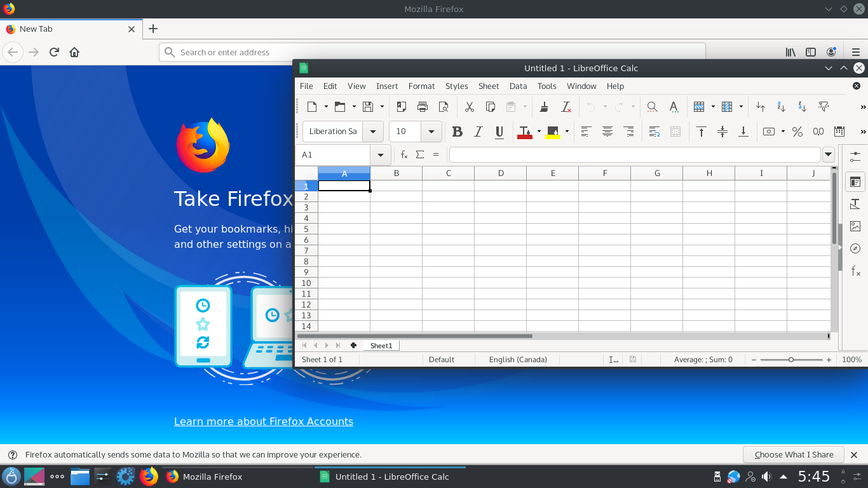
Task: Click the Copy icon in Calc toolbar
Action: [491, 107]
